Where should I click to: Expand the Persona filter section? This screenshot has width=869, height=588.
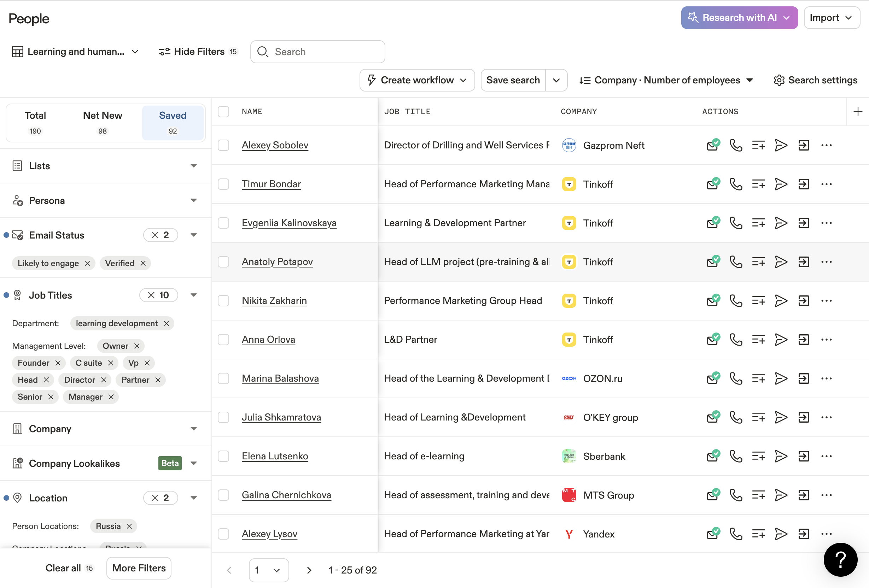pos(193,200)
